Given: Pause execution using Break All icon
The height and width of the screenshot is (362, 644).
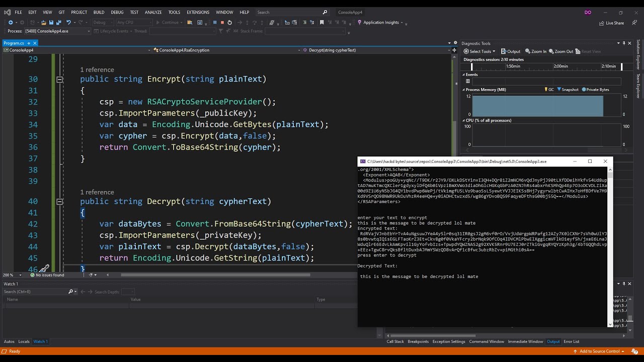Looking at the screenshot, I should coord(215,23).
